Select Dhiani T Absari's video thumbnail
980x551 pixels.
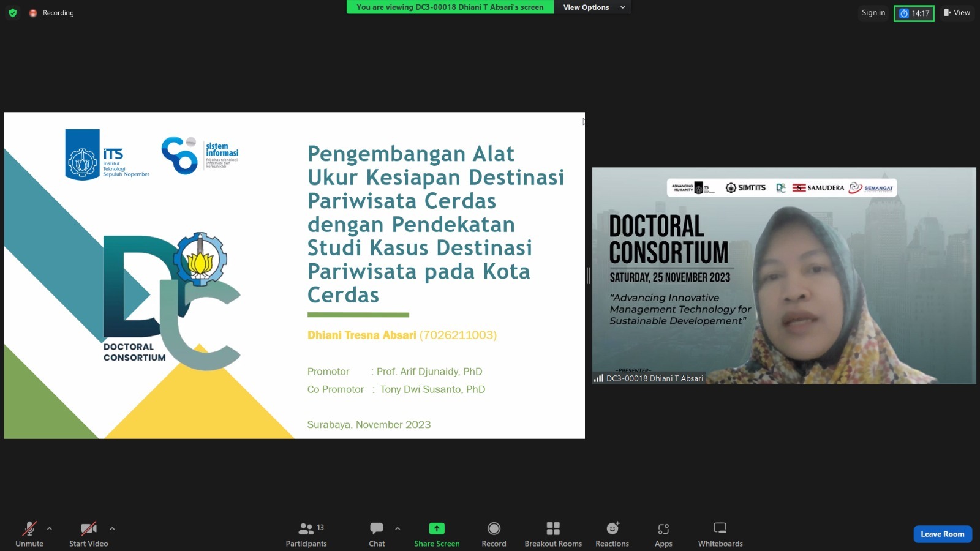click(x=784, y=275)
